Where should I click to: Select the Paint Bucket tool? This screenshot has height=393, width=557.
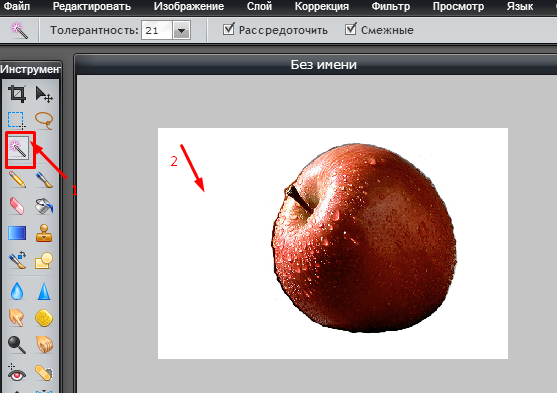[x=44, y=206]
